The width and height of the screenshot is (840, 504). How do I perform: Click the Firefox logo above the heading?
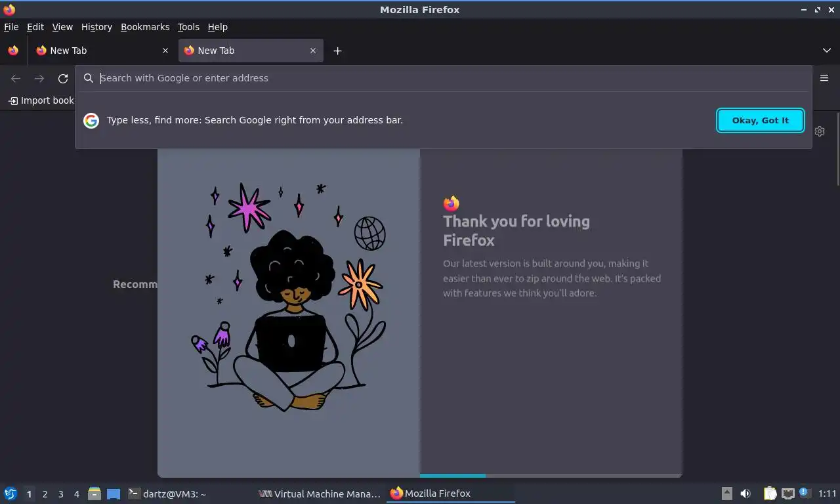pyautogui.click(x=451, y=203)
